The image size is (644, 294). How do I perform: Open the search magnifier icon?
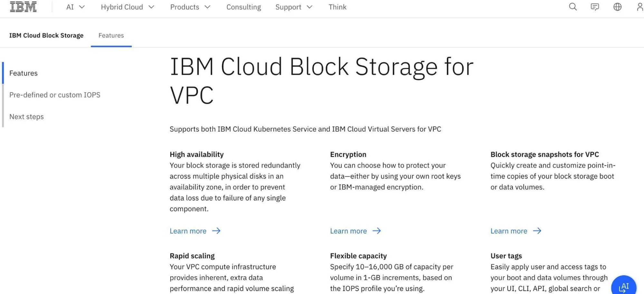click(x=572, y=7)
